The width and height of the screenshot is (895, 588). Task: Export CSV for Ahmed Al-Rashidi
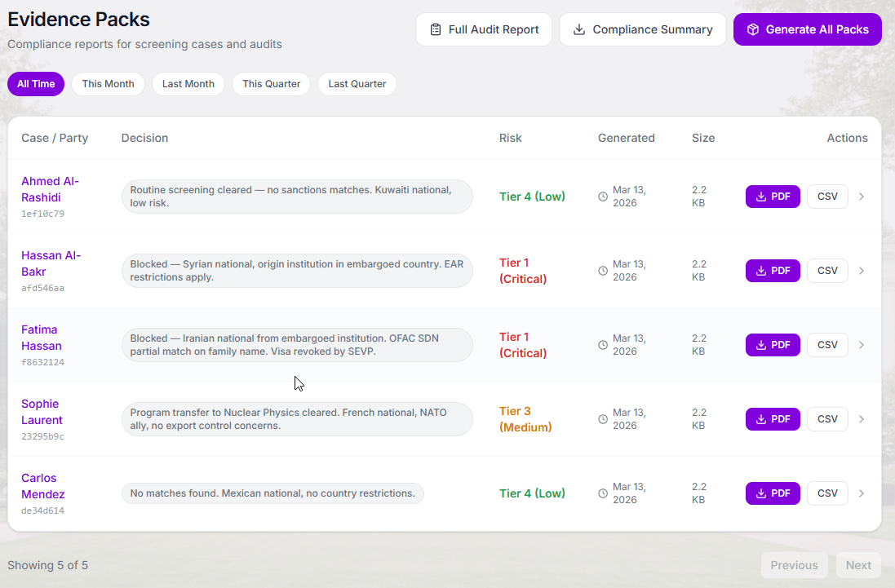pos(827,197)
